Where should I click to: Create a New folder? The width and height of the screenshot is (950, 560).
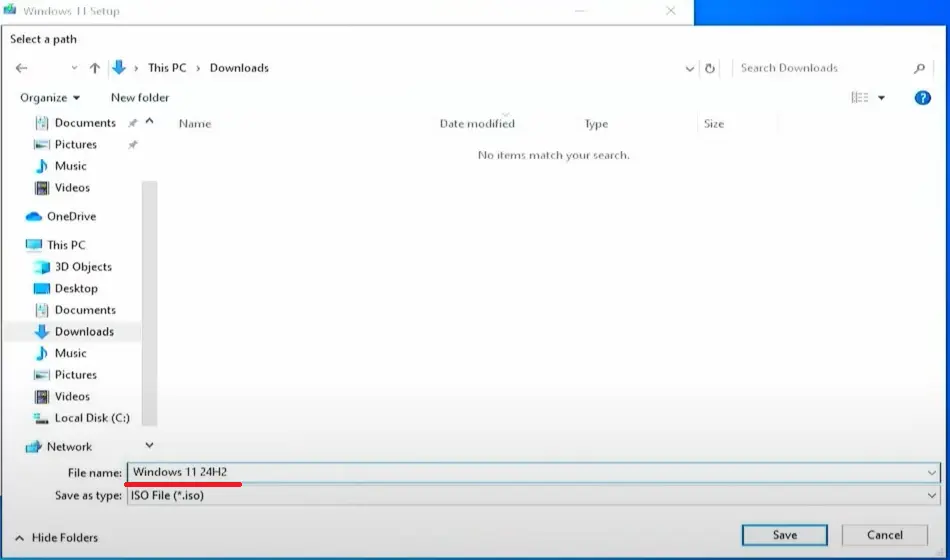[140, 98]
